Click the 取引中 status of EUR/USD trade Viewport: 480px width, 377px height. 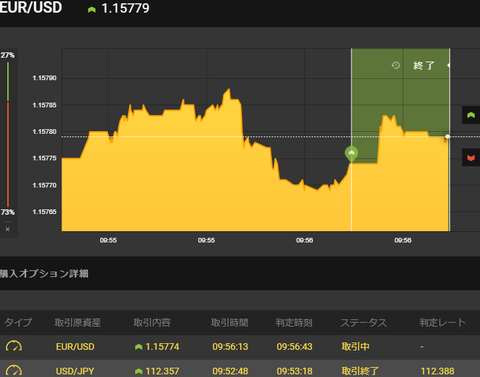pos(355,347)
